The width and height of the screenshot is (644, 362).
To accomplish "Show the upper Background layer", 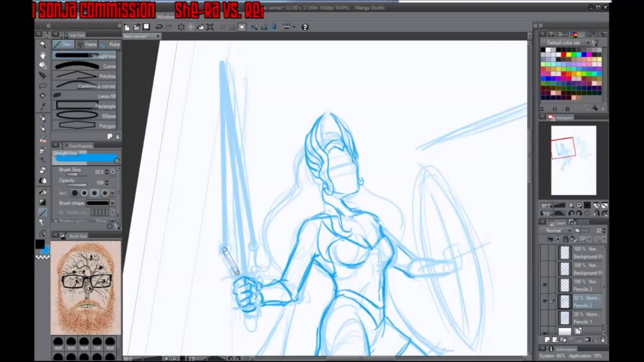I will (544, 252).
